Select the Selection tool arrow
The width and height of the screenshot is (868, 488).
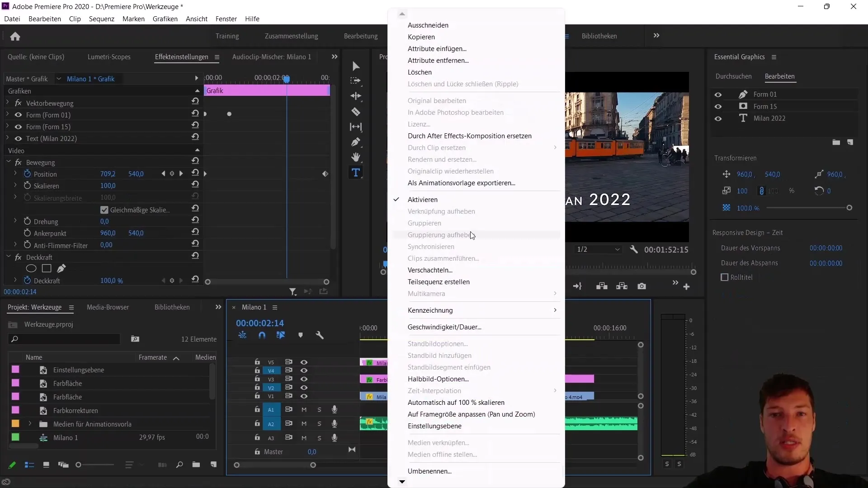356,66
